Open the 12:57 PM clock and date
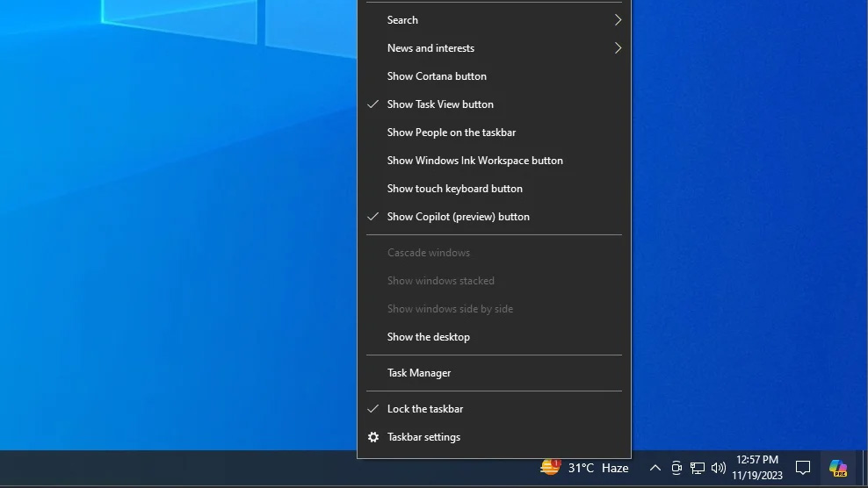This screenshot has width=868, height=488. point(756,468)
